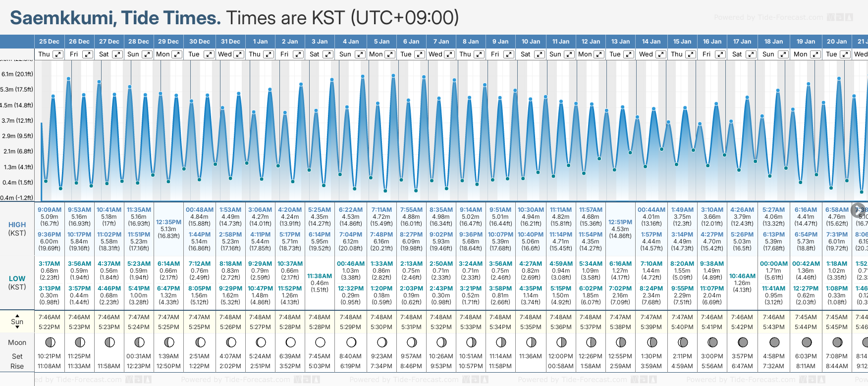Click the Saemkkumi, Tide Times heading
Screen dimensions: 868x386
click(115, 18)
